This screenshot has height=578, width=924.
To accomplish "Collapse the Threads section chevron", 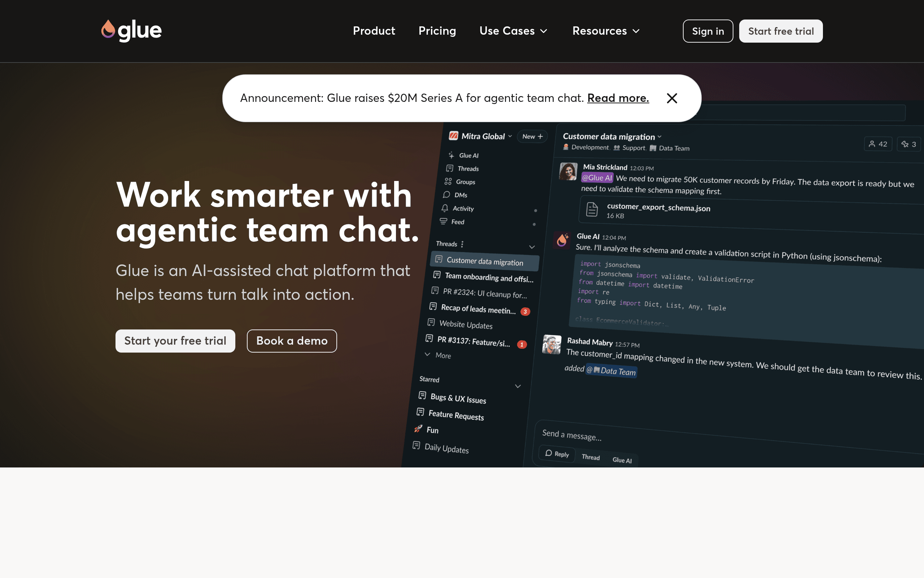I will 532,247.
